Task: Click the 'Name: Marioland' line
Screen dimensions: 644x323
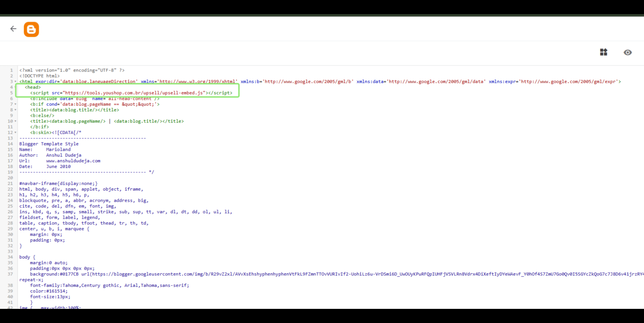Action: (45, 150)
